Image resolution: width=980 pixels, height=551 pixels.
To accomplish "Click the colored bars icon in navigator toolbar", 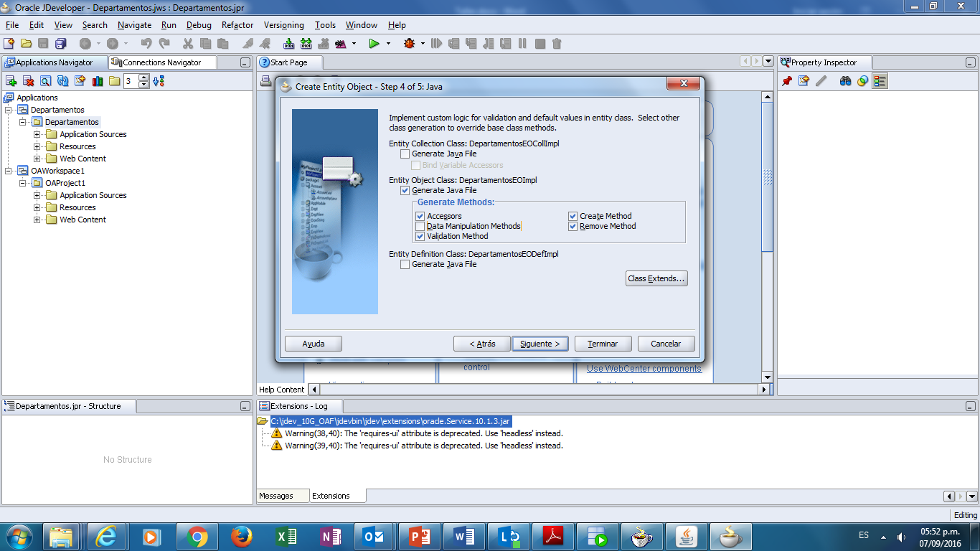I will [97, 81].
